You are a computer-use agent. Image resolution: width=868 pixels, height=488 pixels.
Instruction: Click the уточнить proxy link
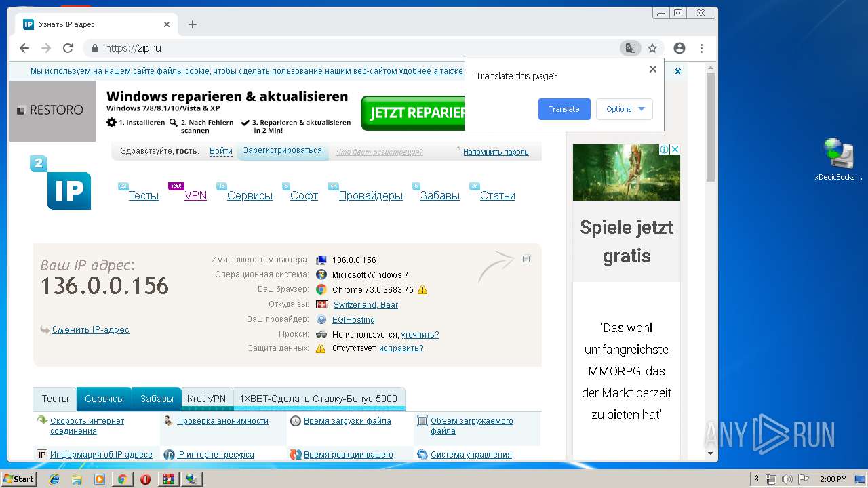(420, 335)
